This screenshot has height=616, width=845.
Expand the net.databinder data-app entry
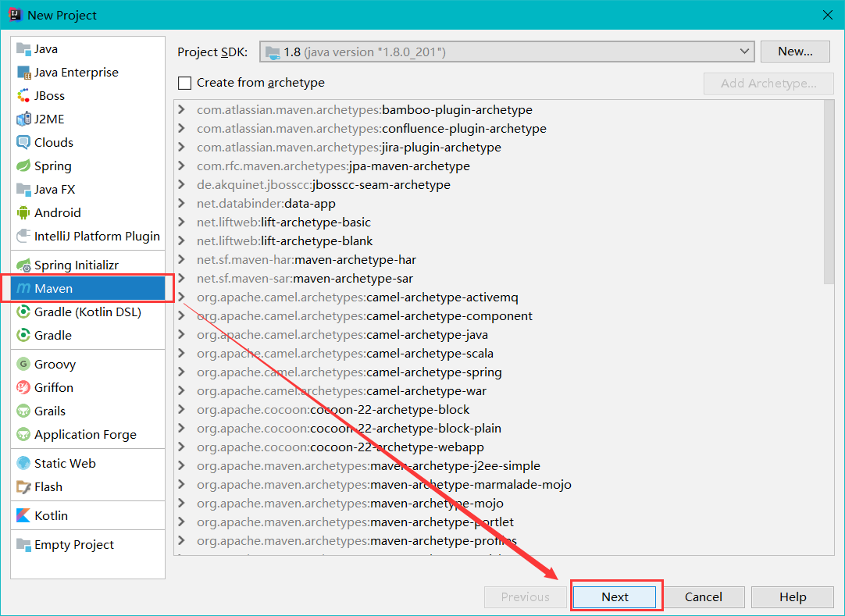[182, 203]
